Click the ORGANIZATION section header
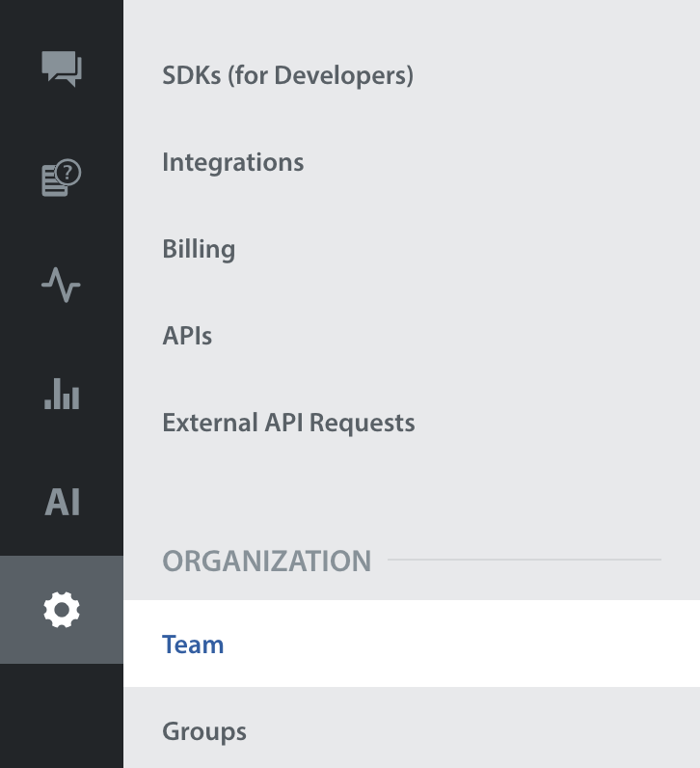Viewport: 700px width, 768px height. point(266,561)
